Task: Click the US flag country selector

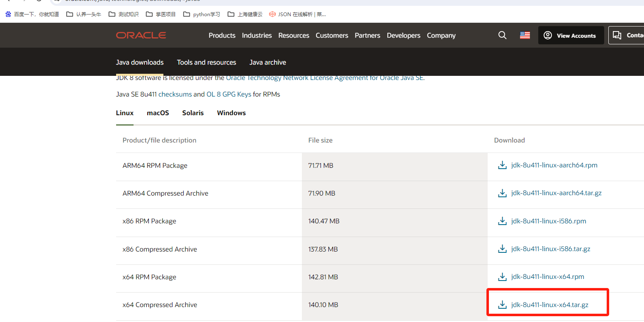Action: point(525,35)
